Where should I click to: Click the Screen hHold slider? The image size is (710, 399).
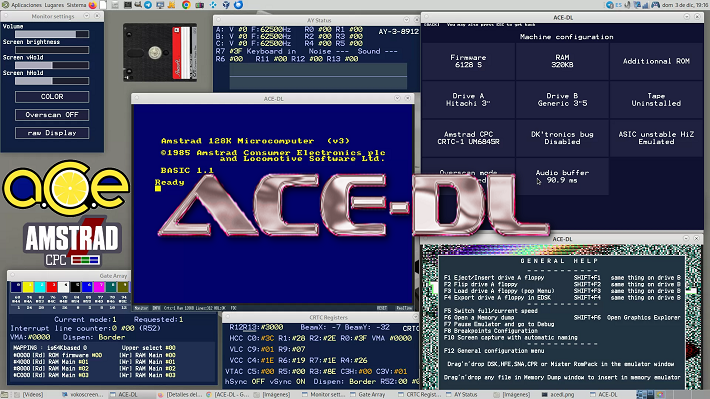(x=52, y=81)
